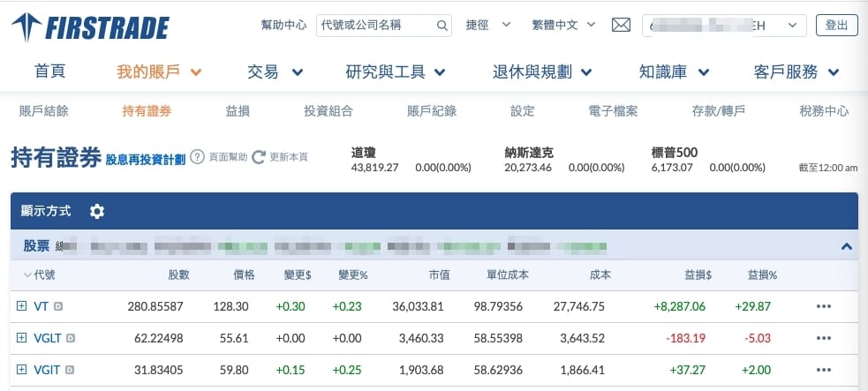The width and height of the screenshot is (868, 391).
Task: Click the 變更% column header
Action: pos(353,274)
